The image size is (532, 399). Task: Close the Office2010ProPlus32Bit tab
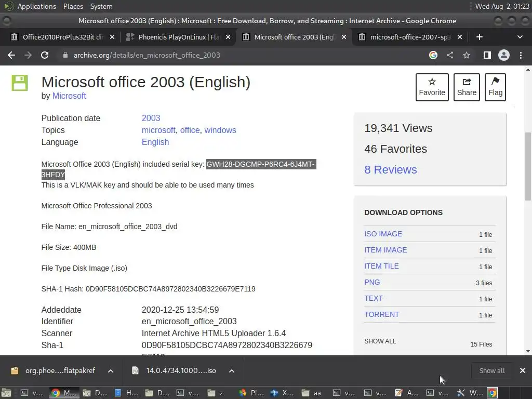click(x=112, y=37)
